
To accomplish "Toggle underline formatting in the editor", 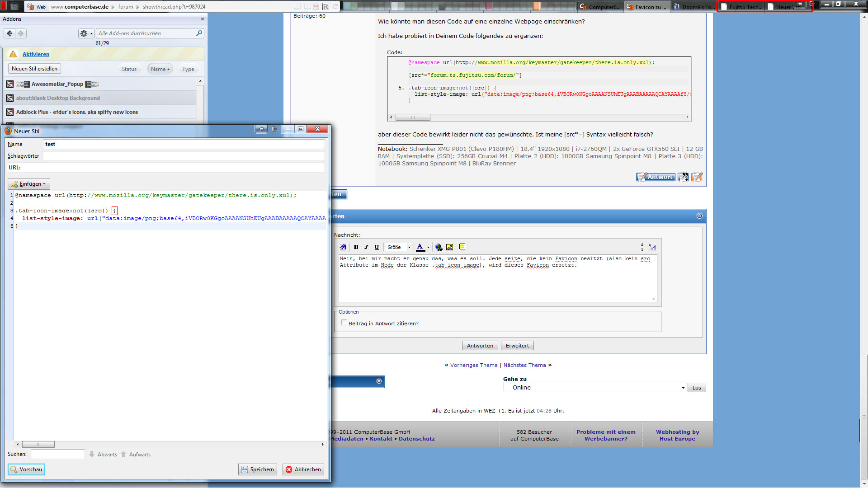I will [377, 247].
